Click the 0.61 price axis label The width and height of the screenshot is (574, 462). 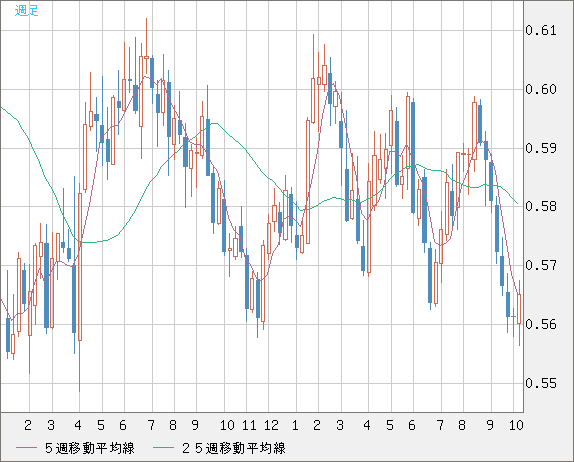pos(541,30)
